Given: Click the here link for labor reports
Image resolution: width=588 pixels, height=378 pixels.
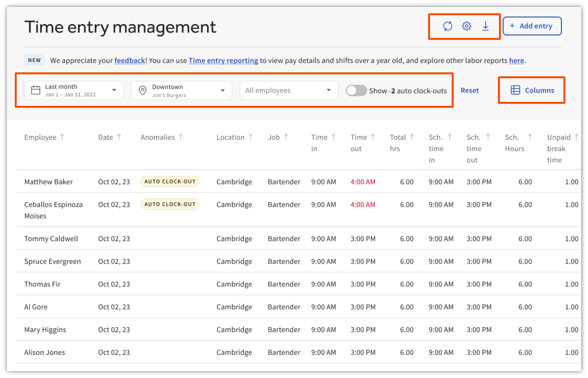Looking at the screenshot, I should pos(516,60).
